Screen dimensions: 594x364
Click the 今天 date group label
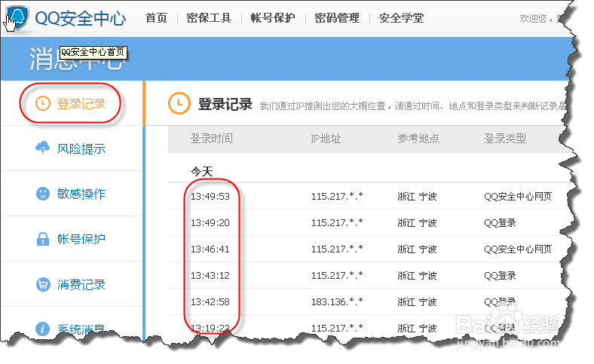pos(201,172)
